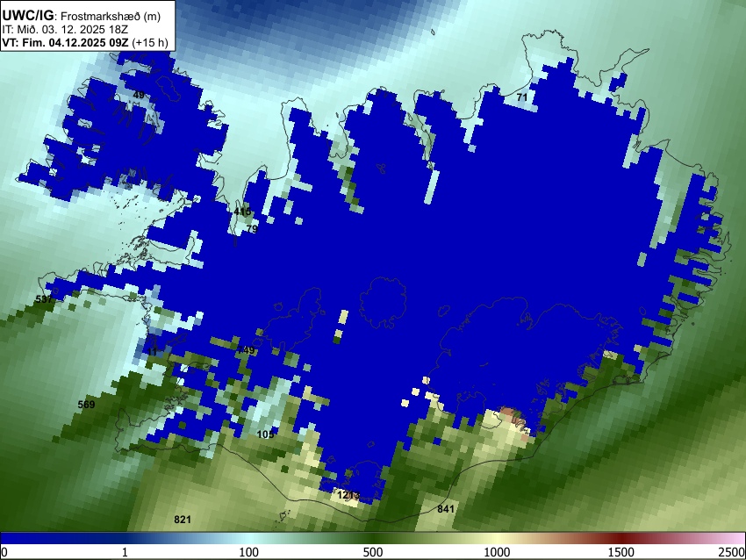746x560 pixels.
Task: Click the color scale label 1500
Action: [621, 552]
